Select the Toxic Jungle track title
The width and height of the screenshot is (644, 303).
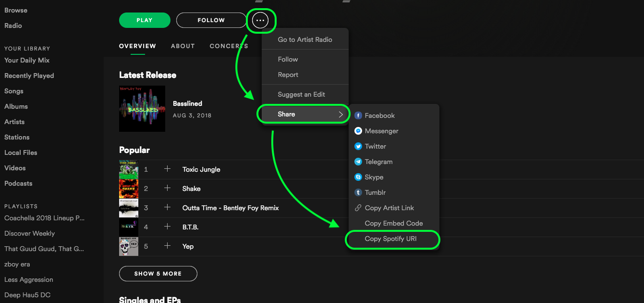click(201, 169)
